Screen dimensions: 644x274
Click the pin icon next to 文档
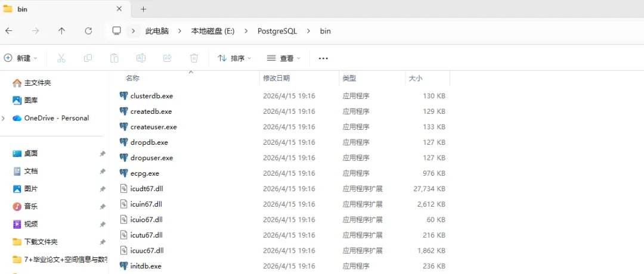pyautogui.click(x=103, y=172)
